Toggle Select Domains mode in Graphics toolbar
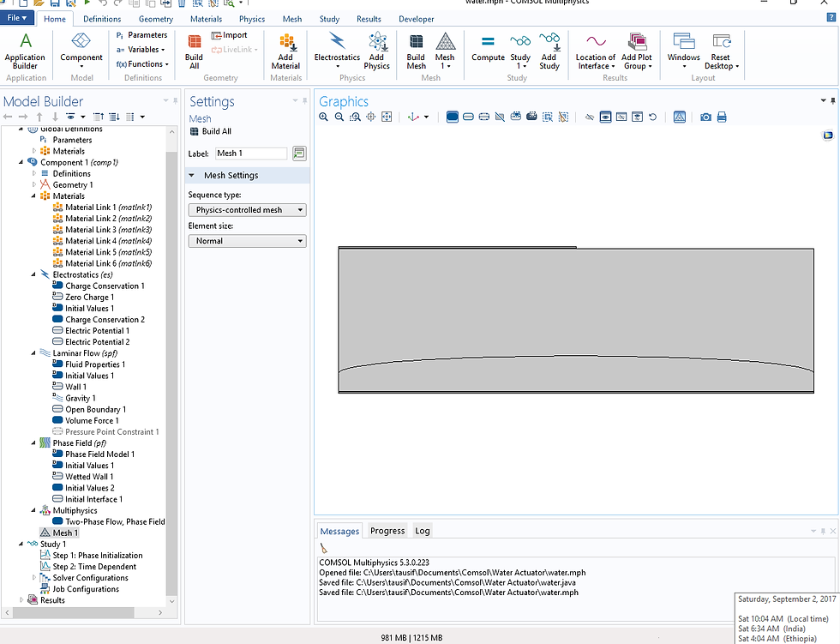840x644 pixels. [453, 117]
